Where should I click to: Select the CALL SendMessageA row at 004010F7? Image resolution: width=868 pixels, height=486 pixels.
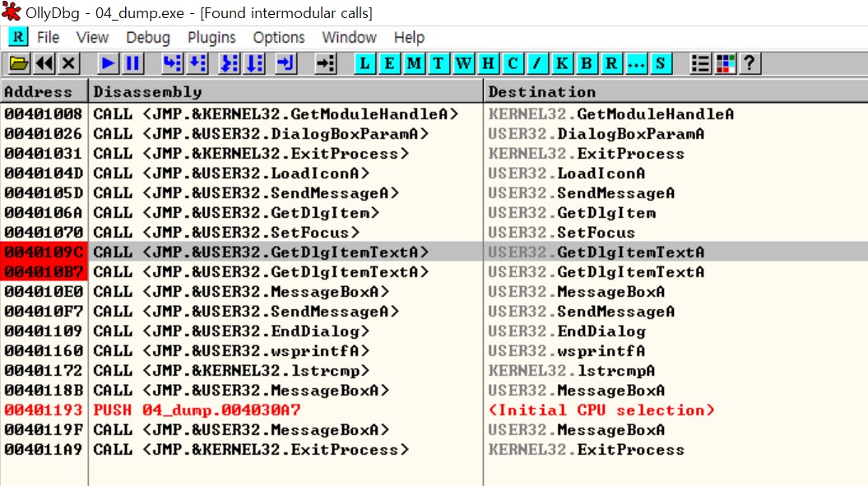(x=434, y=312)
